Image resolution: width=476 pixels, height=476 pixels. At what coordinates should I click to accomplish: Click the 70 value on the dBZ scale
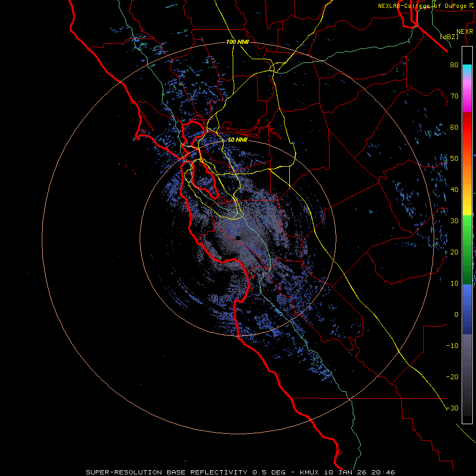(454, 96)
